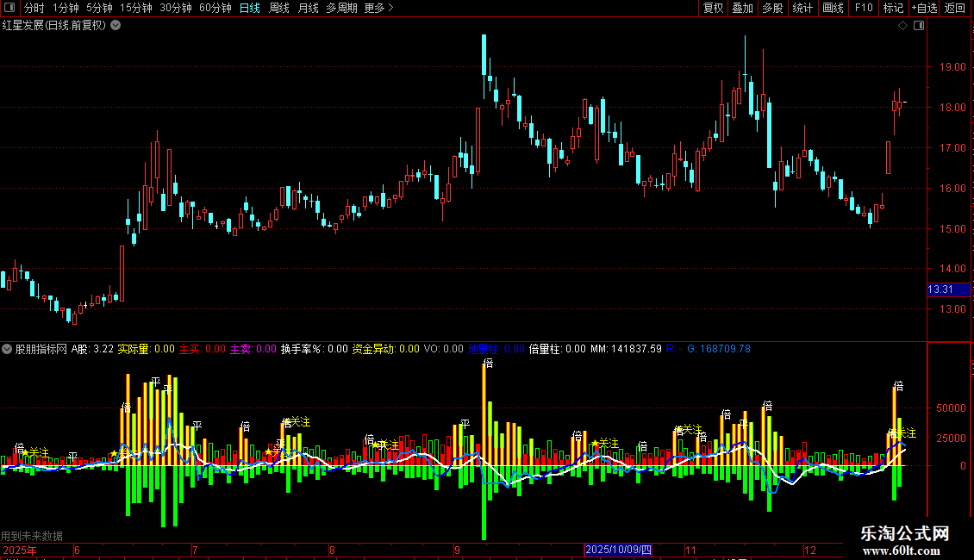This screenshot has height=560, width=974.
Task: Click the 50000 indicator axis label
Action: [951, 408]
